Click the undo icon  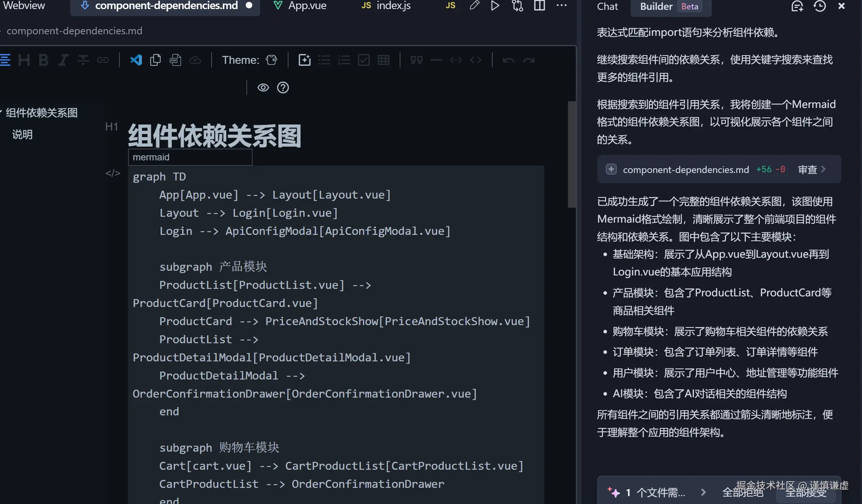[x=508, y=60]
